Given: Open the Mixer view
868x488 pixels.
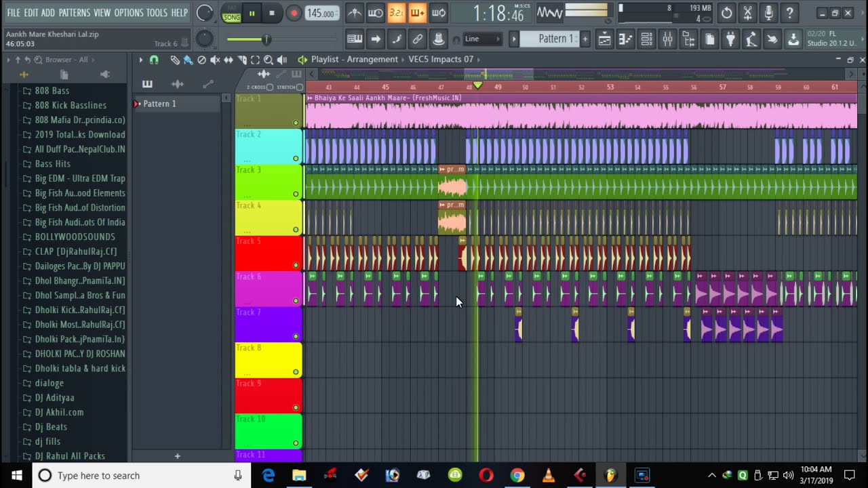Looking at the screenshot, I should pyautogui.click(x=667, y=39).
